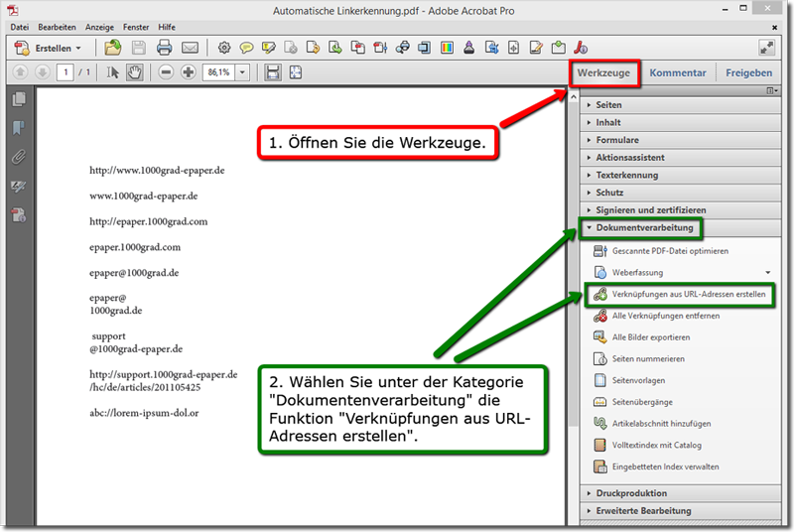
Task: Open the attachments paperclip panel
Action: (x=19, y=158)
